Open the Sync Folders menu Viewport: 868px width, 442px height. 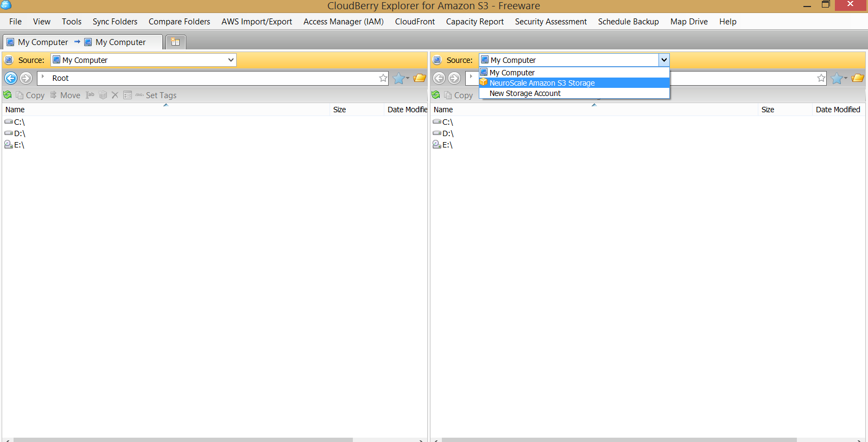[115, 22]
